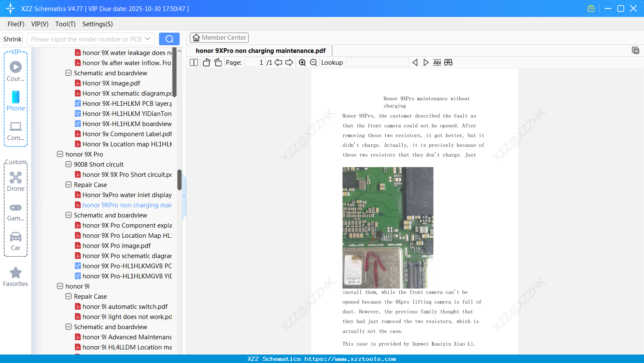Collapse Schematic and boardview under honor 9i
The height and width of the screenshot is (363, 644).
tap(69, 327)
